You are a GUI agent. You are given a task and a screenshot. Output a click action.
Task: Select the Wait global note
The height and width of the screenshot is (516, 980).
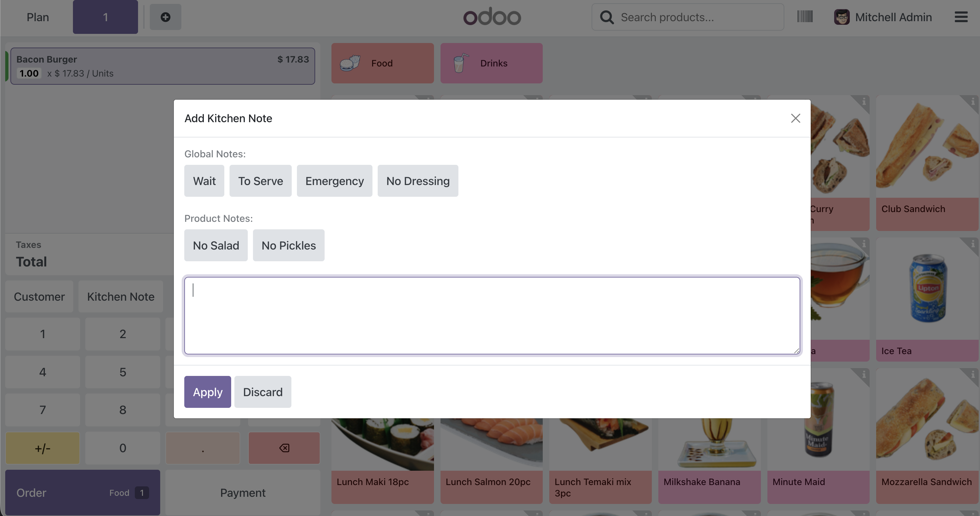[x=204, y=181]
